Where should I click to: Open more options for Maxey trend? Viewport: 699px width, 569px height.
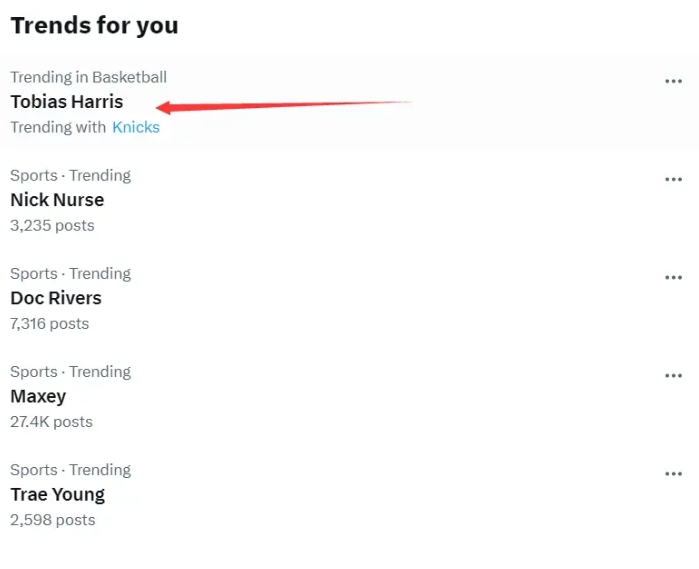(x=673, y=376)
